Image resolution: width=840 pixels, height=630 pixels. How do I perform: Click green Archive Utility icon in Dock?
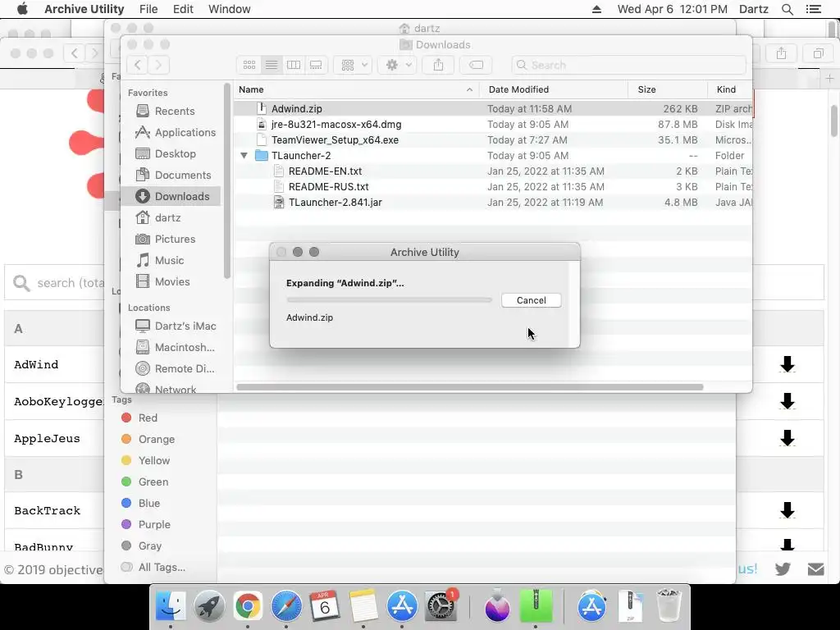536,606
